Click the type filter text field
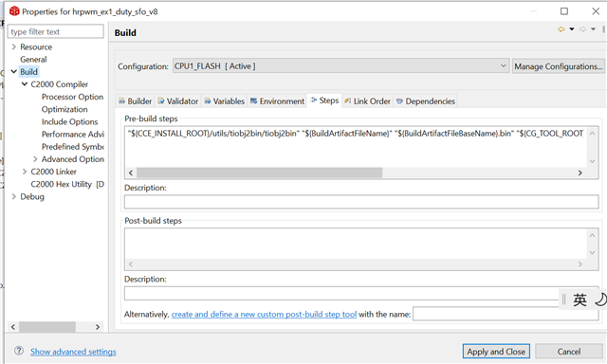Screen dimensions: 607x364 tap(55, 31)
